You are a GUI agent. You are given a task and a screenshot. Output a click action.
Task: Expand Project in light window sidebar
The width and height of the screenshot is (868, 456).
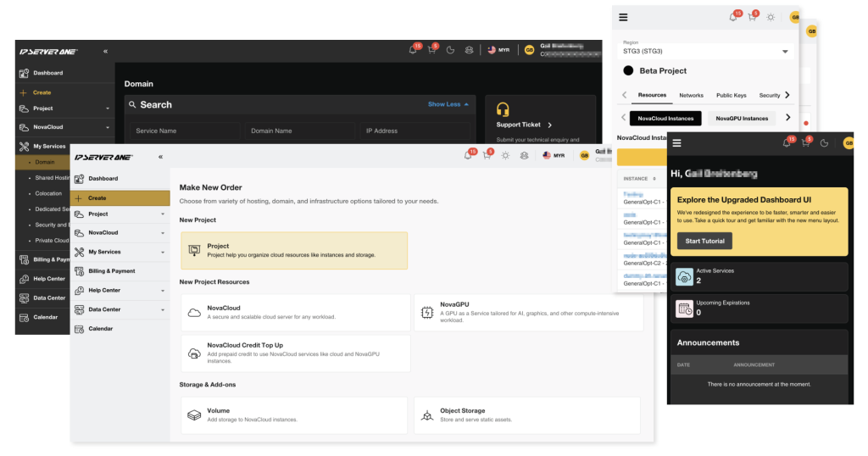coord(120,214)
